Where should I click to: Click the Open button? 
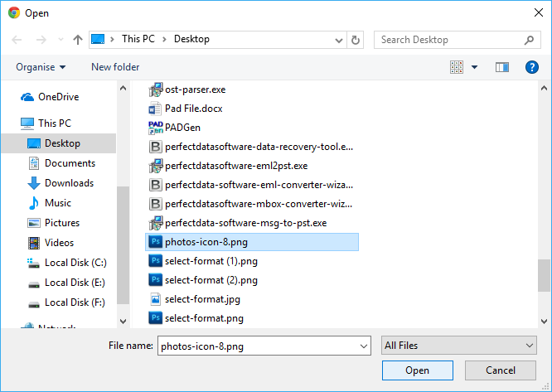[x=417, y=370]
